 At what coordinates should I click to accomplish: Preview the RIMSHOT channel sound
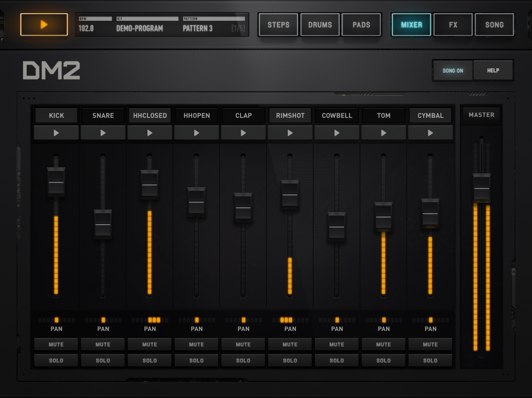(x=290, y=133)
